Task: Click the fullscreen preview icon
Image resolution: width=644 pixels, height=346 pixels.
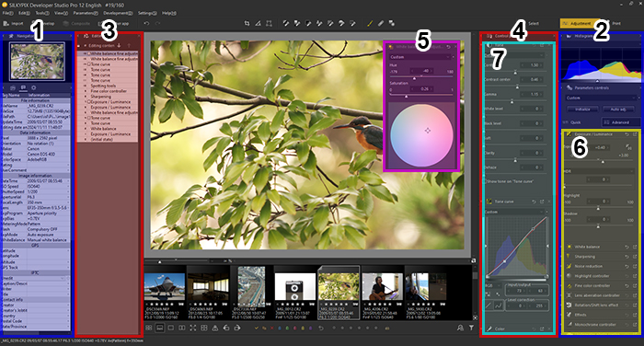Action: pos(192,328)
